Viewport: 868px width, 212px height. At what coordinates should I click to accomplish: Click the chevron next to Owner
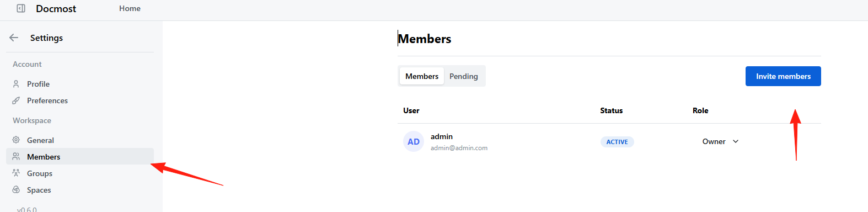coord(736,141)
